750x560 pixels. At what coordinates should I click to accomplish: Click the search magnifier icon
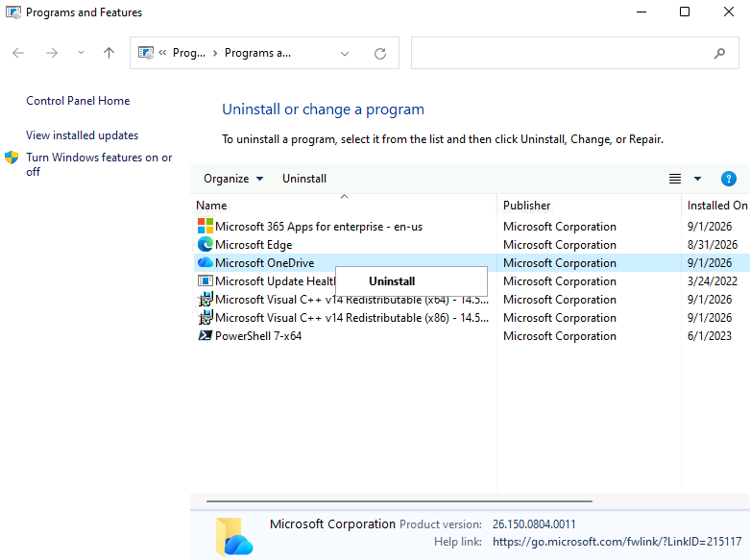click(x=719, y=53)
